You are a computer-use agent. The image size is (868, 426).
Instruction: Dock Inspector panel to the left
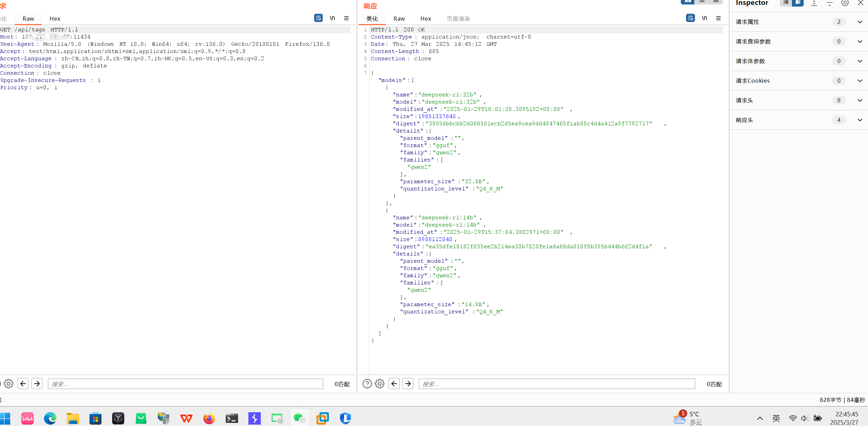pos(786,3)
